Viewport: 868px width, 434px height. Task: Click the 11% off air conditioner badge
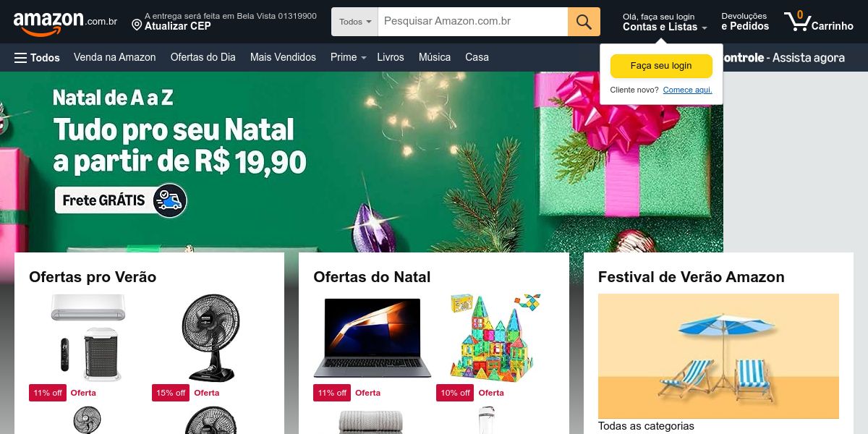48,393
